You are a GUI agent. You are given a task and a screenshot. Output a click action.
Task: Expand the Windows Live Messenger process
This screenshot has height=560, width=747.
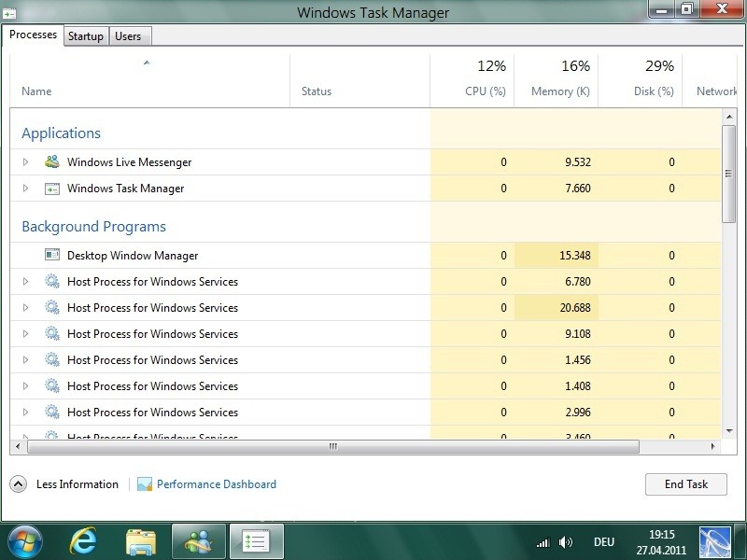point(26,161)
